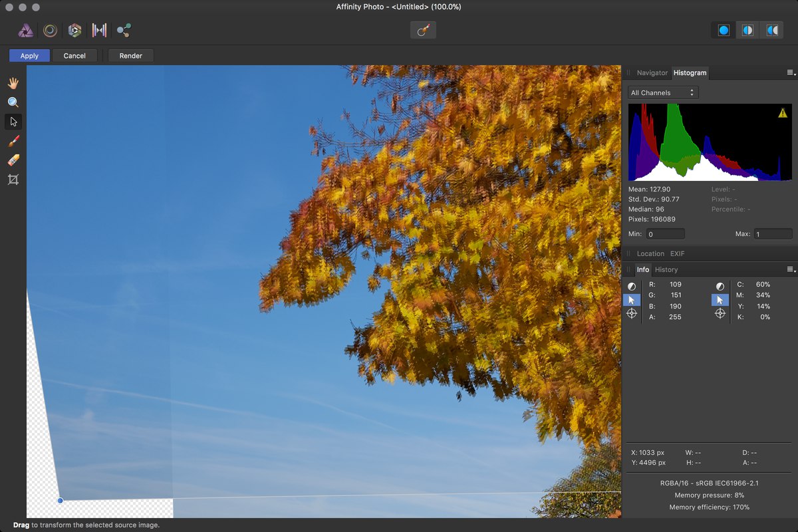The height and width of the screenshot is (532, 798).
Task: Switch to the Photo Persona icon
Action: (x=26, y=30)
